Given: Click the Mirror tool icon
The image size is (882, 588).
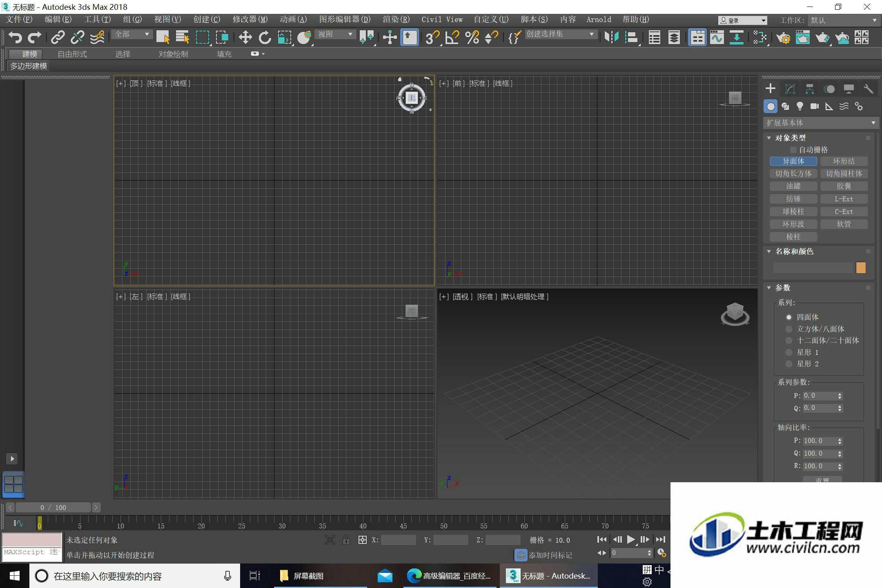Looking at the screenshot, I should click(x=611, y=37).
